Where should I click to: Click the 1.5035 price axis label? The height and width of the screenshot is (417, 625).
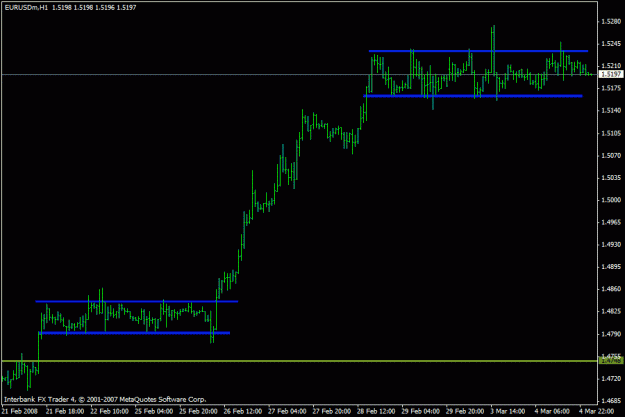pos(611,178)
